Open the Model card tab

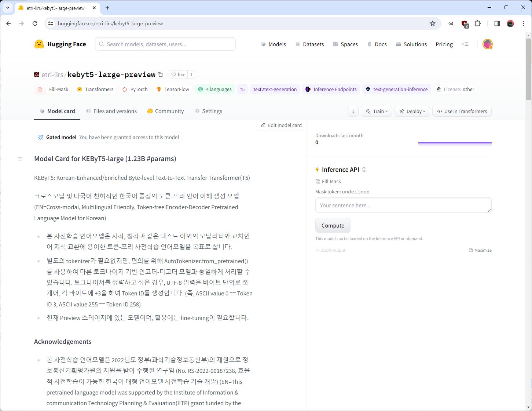tap(57, 111)
